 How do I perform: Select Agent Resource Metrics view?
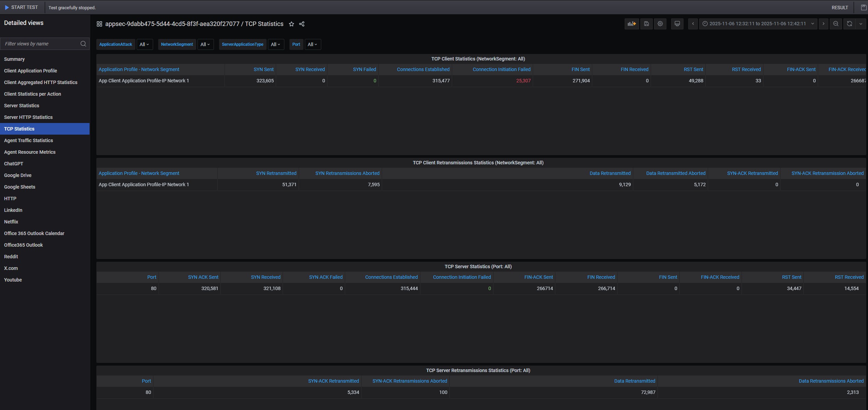[x=30, y=152]
